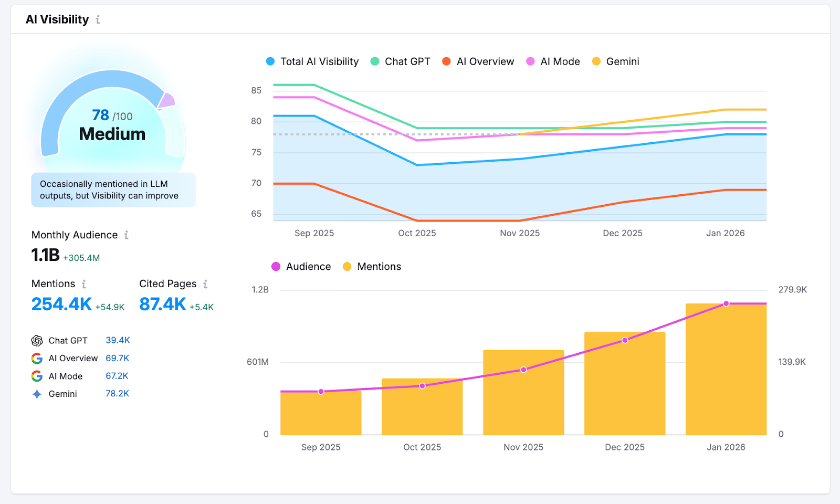Click the Dec 2025 audience data point
840x504 pixels.
click(624, 340)
